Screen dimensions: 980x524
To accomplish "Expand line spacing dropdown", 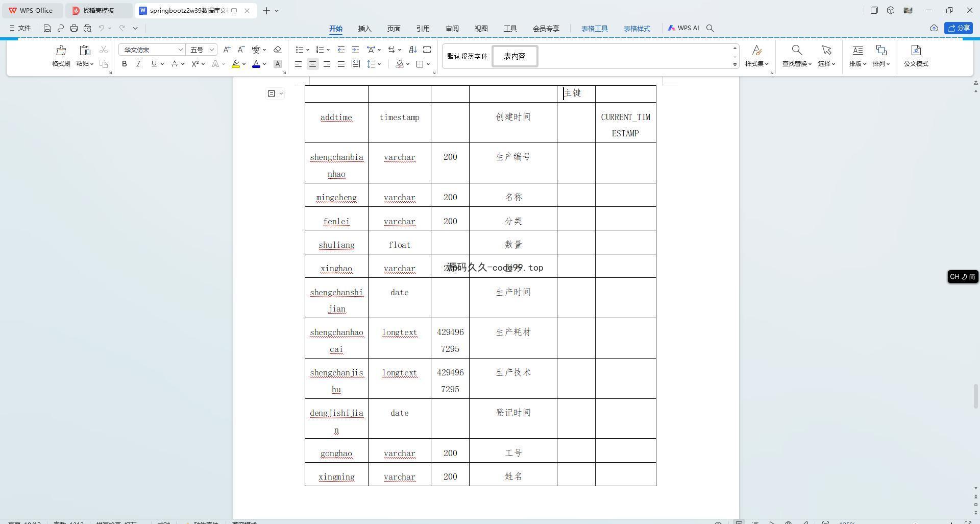I will (x=379, y=64).
